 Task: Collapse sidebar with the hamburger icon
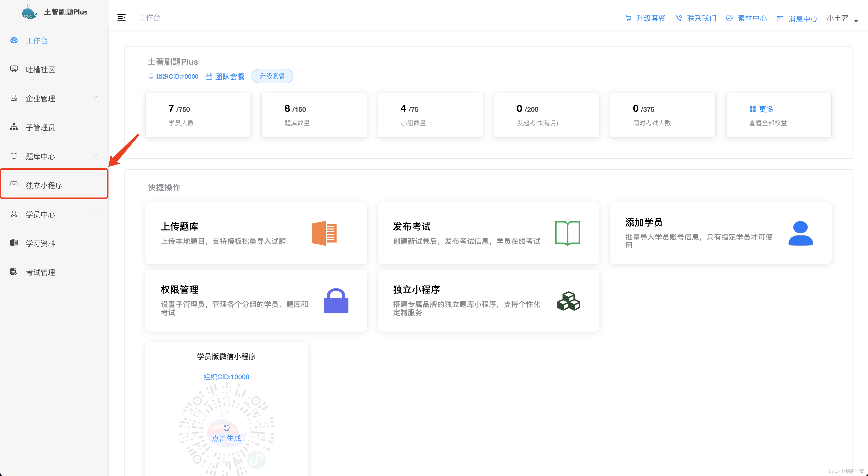coord(121,18)
